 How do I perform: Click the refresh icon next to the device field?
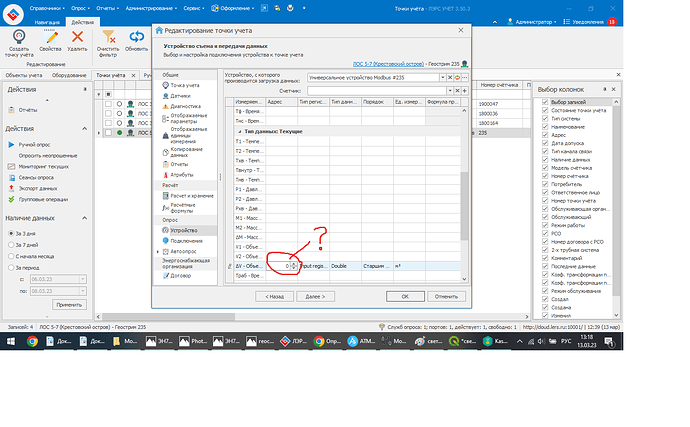(x=457, y=77)
